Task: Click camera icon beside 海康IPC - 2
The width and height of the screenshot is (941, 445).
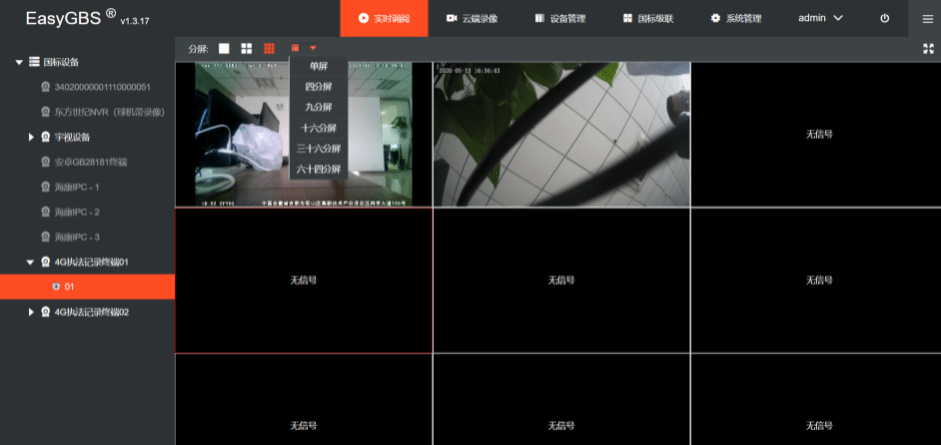Action: [45, 212]
